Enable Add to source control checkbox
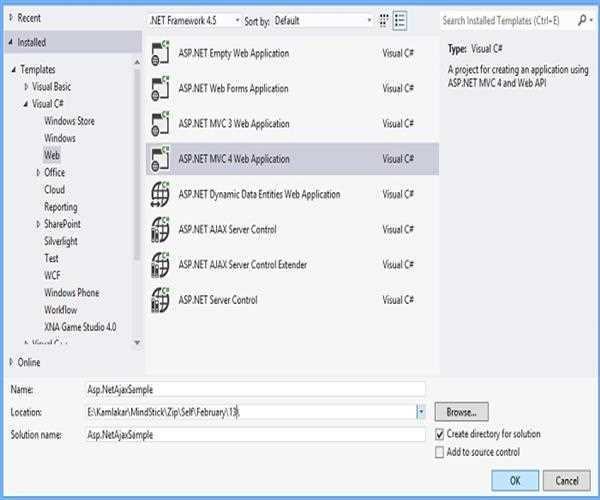600x500 pixels. 440,452
